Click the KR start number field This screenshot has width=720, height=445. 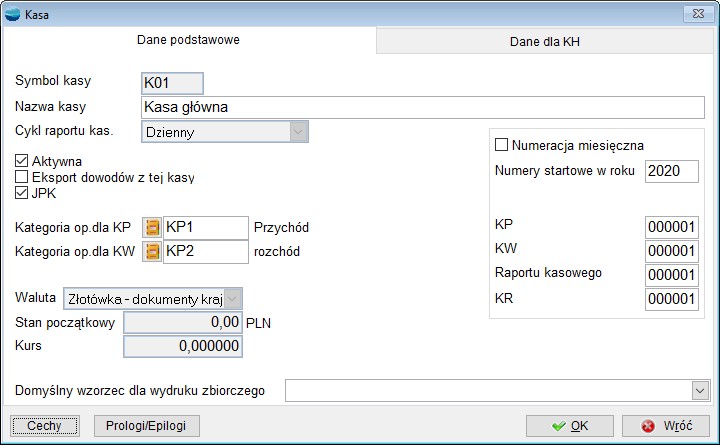(x=671, y=299)
